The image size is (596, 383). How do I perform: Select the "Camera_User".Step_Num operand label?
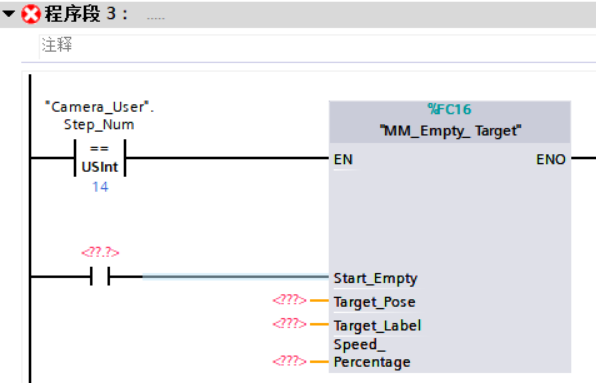(99, 116)
